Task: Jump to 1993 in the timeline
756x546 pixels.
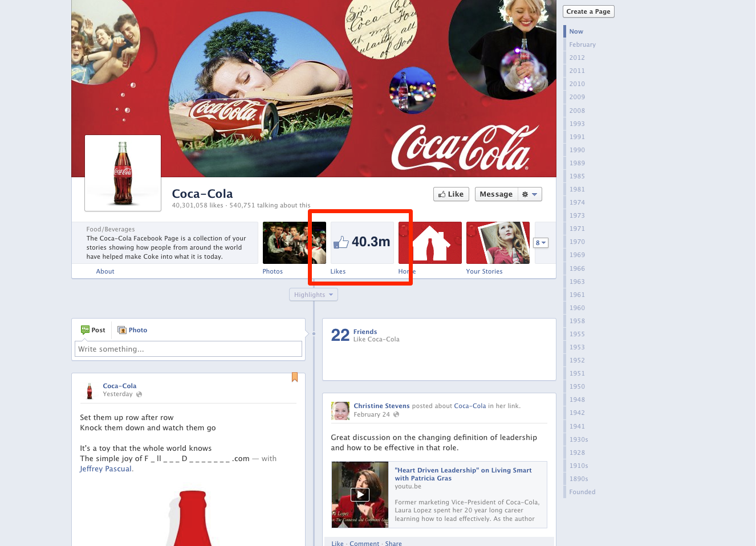Action: click(x=577, y=124)
